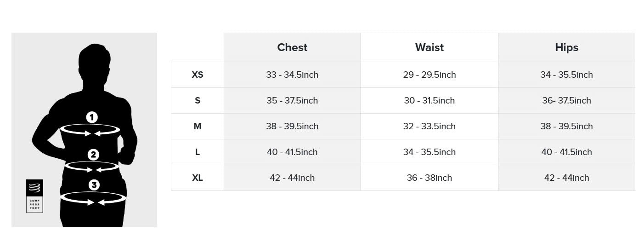Click the number 2 waist marker
The height and width of the screenshot is (242, 644).
[x=93, y=155]
